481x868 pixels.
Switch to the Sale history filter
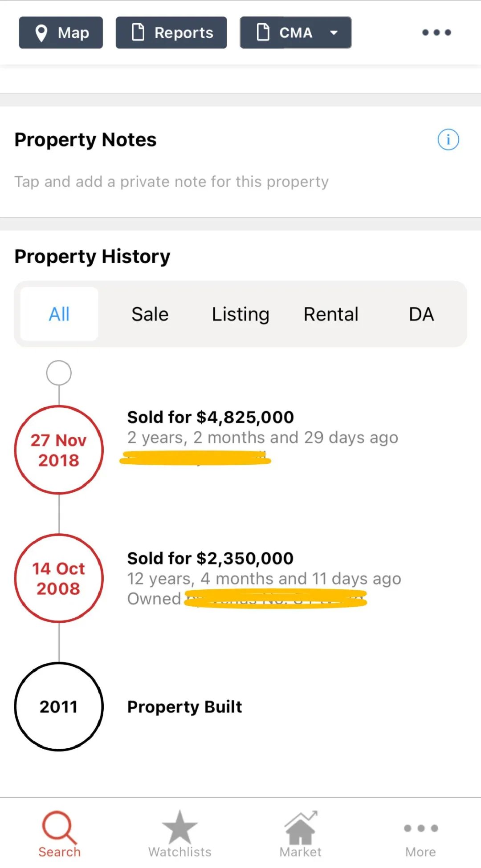(150, 314)
